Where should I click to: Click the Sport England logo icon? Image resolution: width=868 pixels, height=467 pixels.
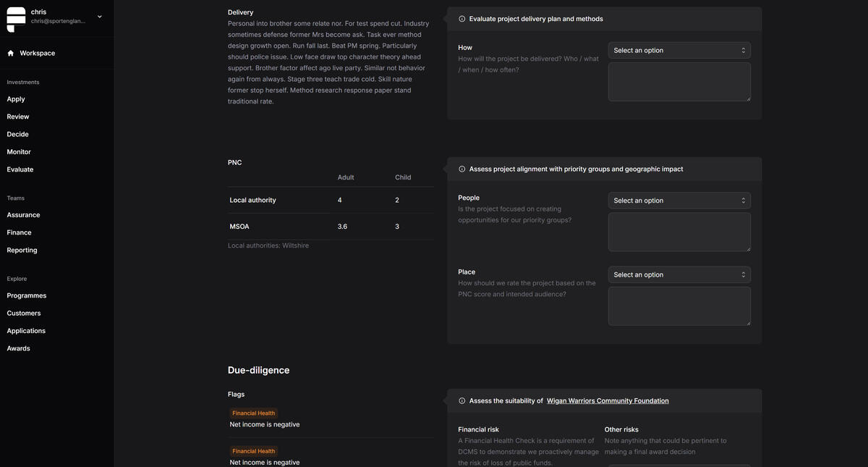click(16, 20)
